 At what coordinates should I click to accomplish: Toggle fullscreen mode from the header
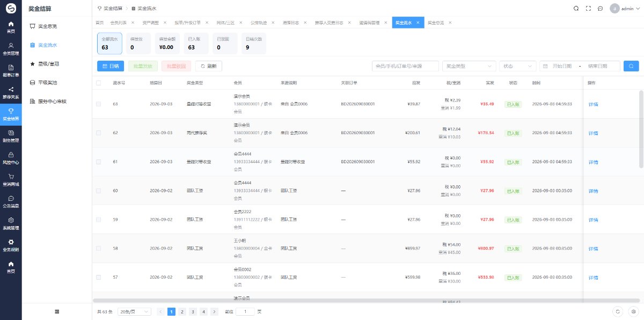click(588, 9)
